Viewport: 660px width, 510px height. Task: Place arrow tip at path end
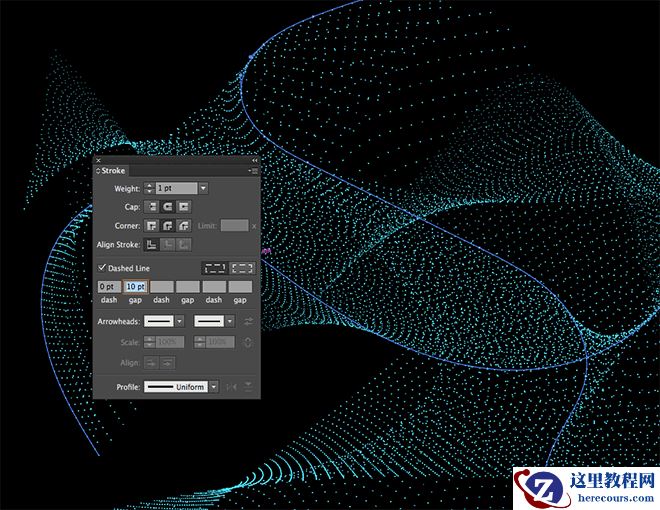(x=168, y=362)
